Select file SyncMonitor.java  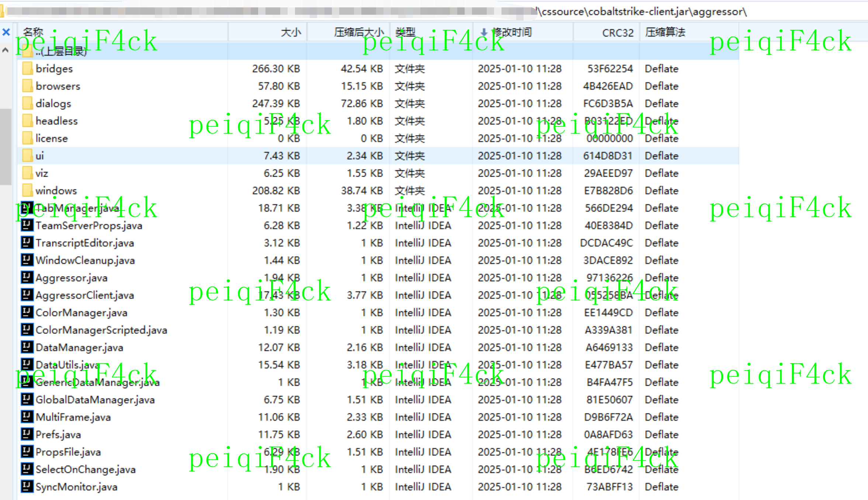(76, 487)
